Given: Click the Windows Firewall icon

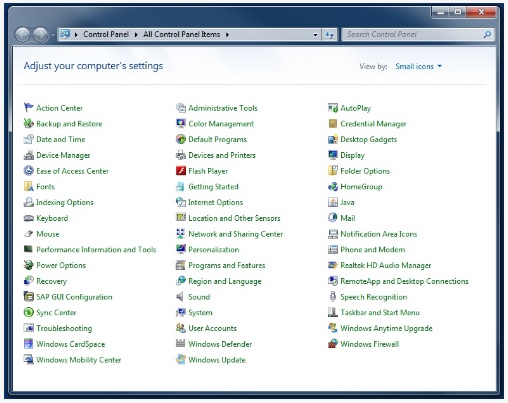Looking at the screenshot, I should (333, 344).
